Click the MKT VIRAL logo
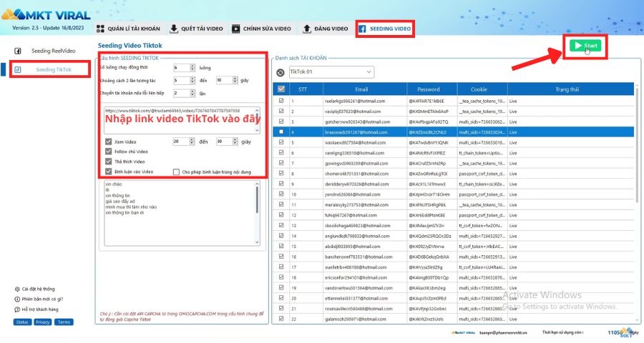Viewport: 644px width, 343px height. 46,15
